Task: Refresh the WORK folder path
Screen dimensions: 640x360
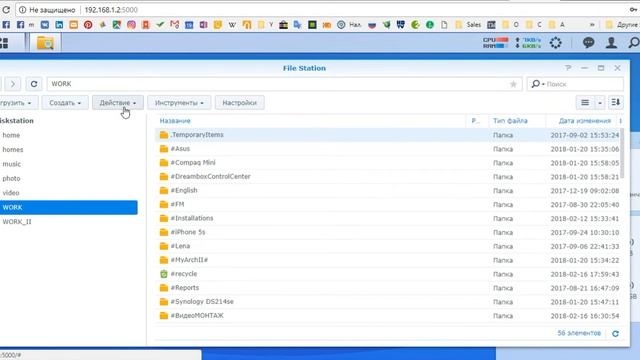Action: pyautogui.click(x=34, y=84)
